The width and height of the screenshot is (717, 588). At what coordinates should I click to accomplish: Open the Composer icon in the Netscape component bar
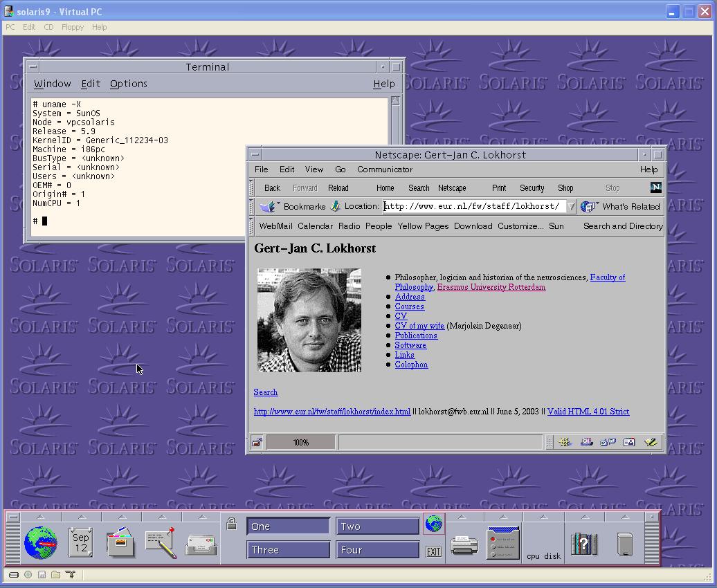[x=651, y=442]
